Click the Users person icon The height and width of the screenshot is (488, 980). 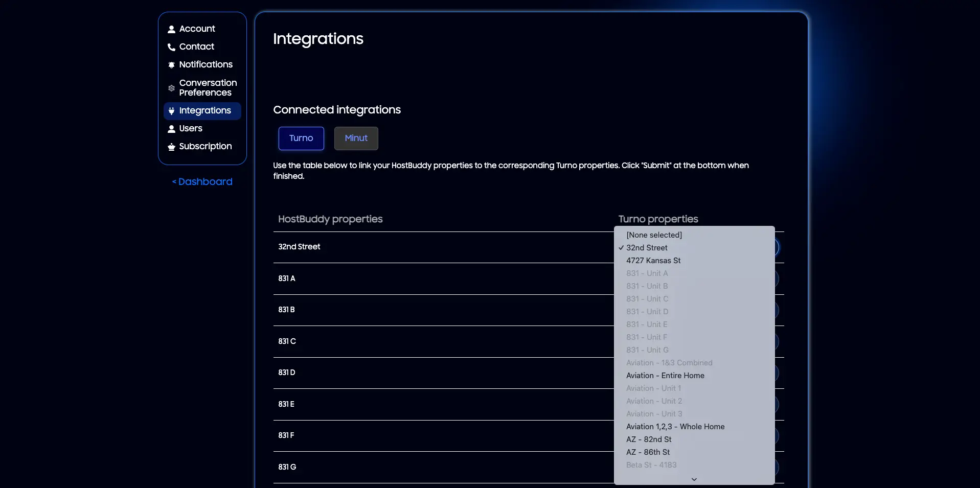171,129
